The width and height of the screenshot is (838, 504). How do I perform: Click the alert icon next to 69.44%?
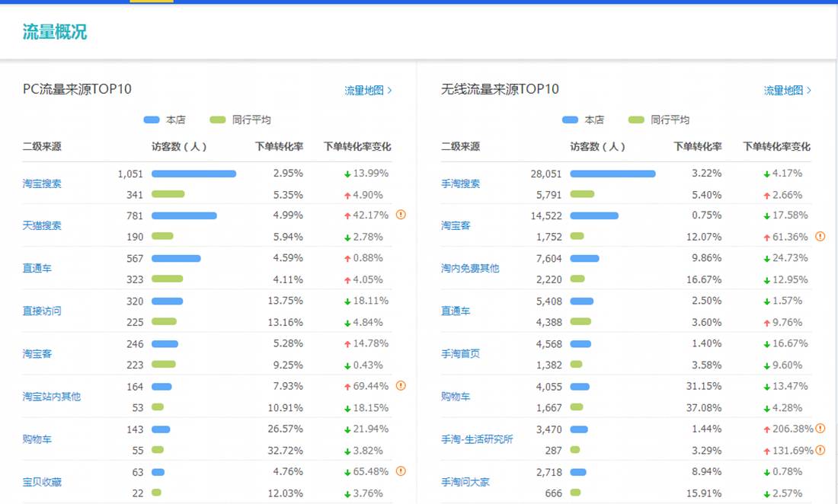[401, 386]
